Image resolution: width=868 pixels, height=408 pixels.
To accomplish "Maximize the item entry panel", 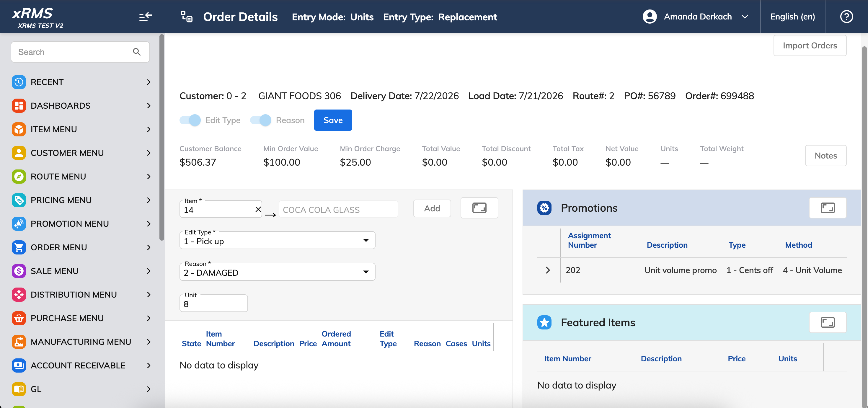I will 479,208.
